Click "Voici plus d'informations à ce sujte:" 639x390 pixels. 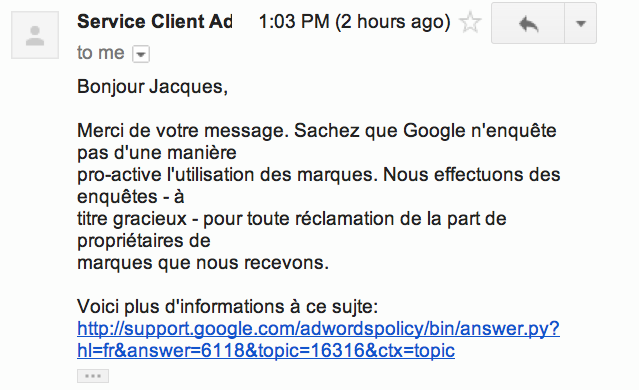pyautogui.click(x=227, y=306)
